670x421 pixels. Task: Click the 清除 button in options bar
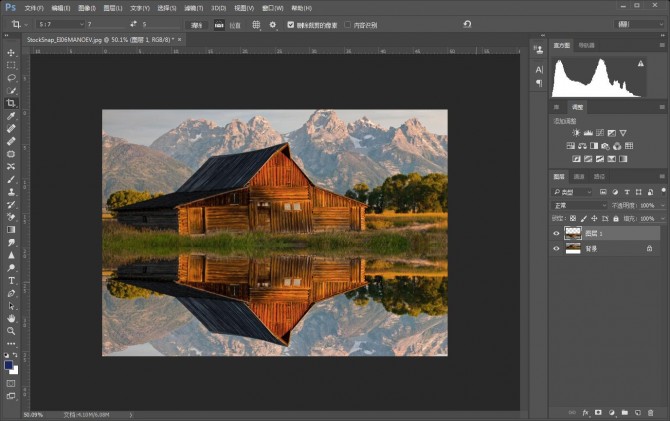[197, 24]
